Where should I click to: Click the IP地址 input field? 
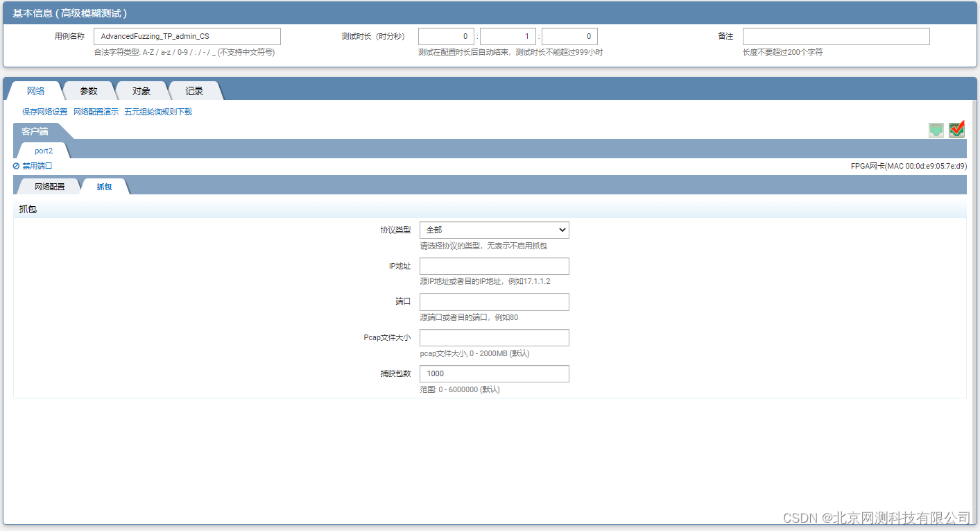(x=495, y=267)
